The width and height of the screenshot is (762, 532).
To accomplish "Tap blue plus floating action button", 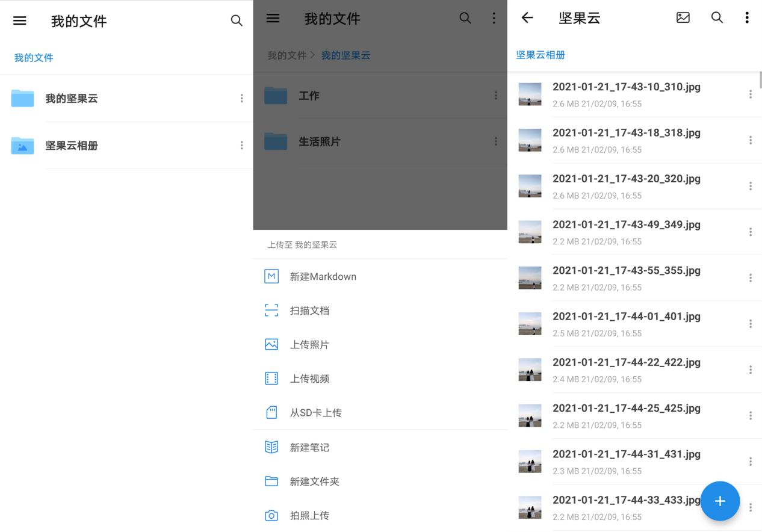I will coord(720,501).
